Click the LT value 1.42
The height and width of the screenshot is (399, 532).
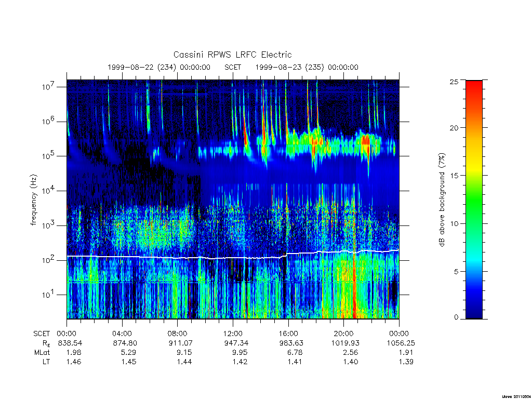(240, 362)
